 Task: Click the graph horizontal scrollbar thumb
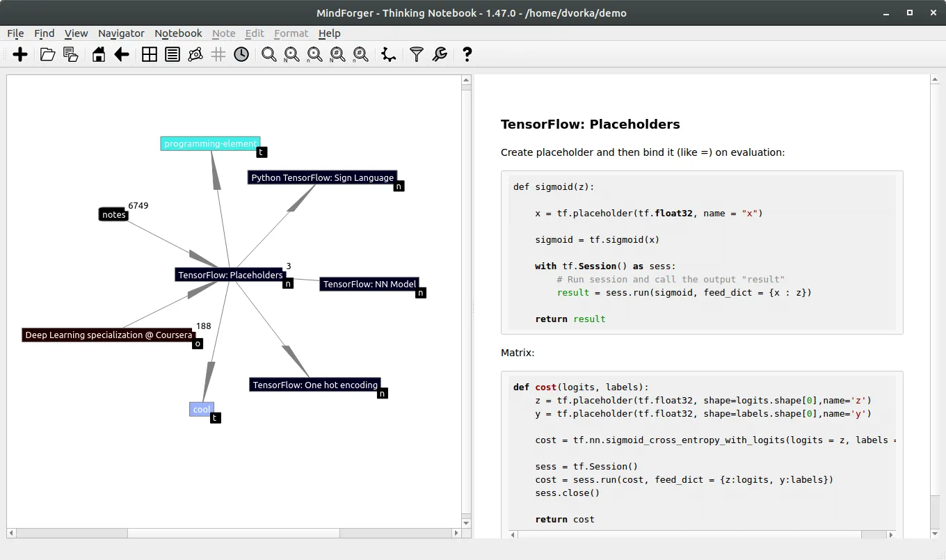234,533
